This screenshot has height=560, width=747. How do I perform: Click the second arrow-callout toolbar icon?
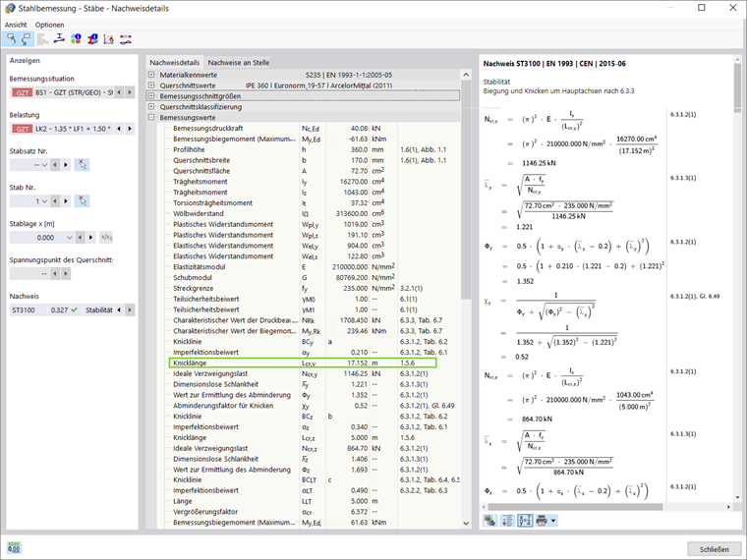click(27, 39)
